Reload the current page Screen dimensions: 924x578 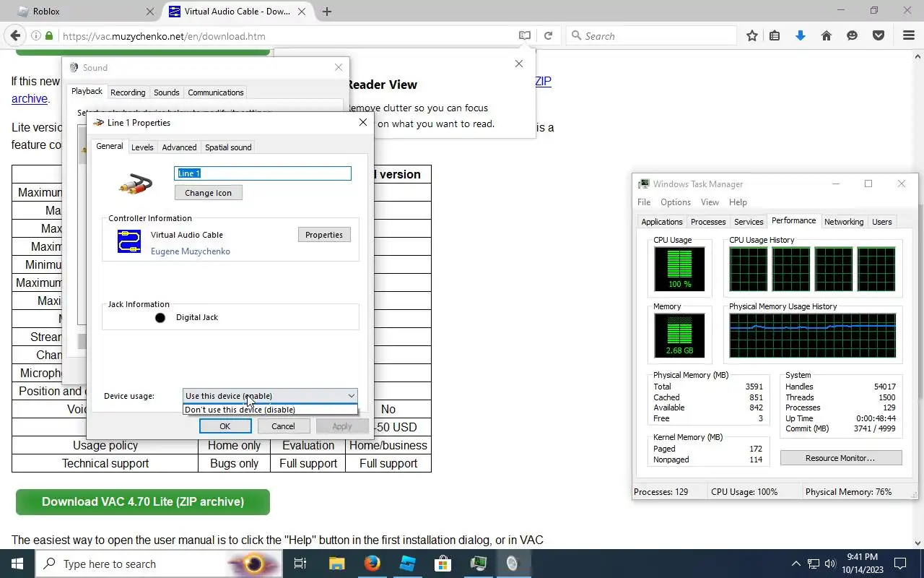tap(548, 35)
